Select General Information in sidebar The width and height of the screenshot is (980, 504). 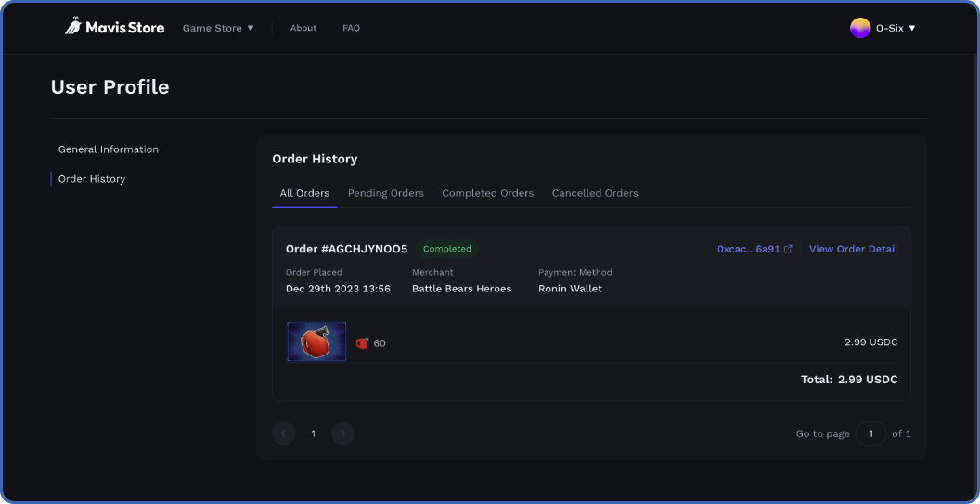109,149
